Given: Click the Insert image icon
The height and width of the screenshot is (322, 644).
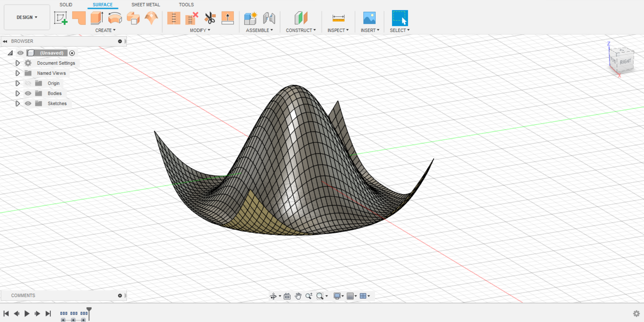Looking at the screenshot, I should 369,18.
